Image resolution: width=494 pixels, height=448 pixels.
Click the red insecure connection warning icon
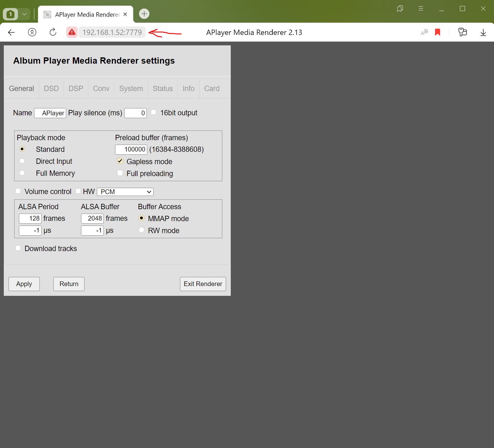pyautogui.click(x=72, y=32)
